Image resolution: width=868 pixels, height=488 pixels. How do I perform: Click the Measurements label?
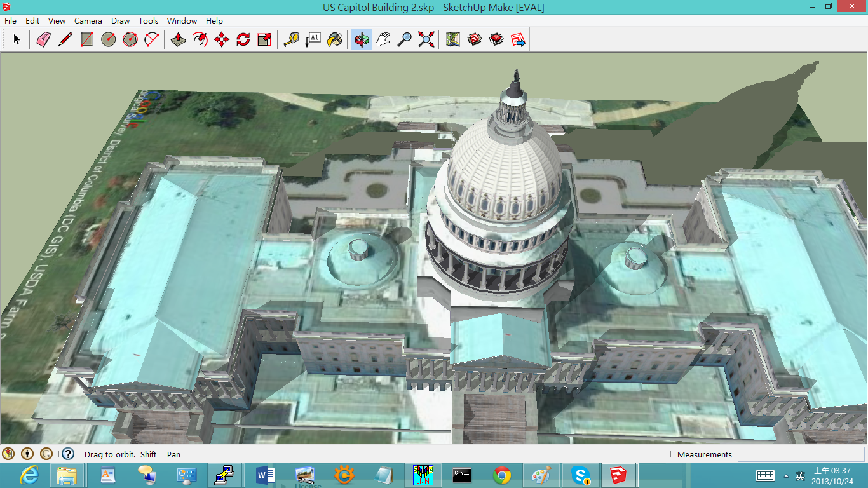coord(704,455)
